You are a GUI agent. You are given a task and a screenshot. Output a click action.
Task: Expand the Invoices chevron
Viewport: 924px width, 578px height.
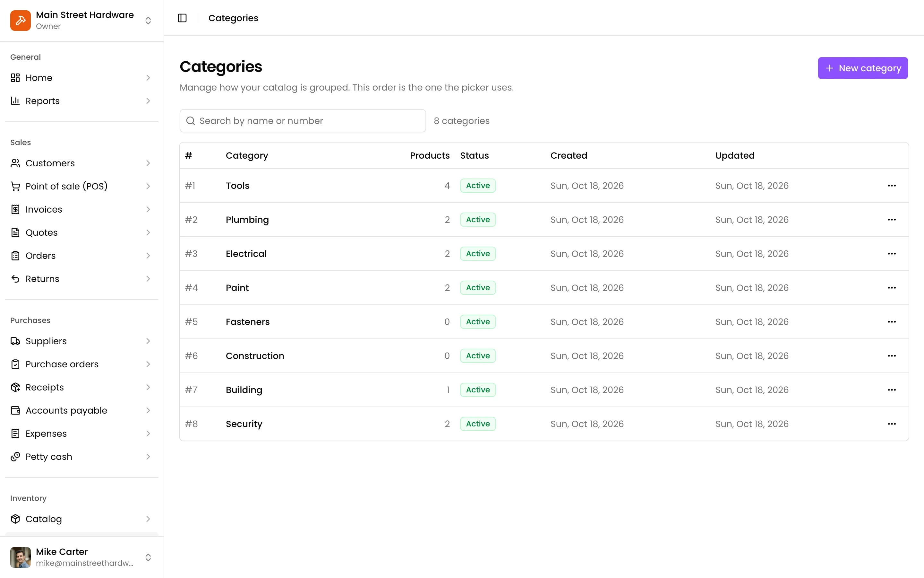[x=148, y=209]
